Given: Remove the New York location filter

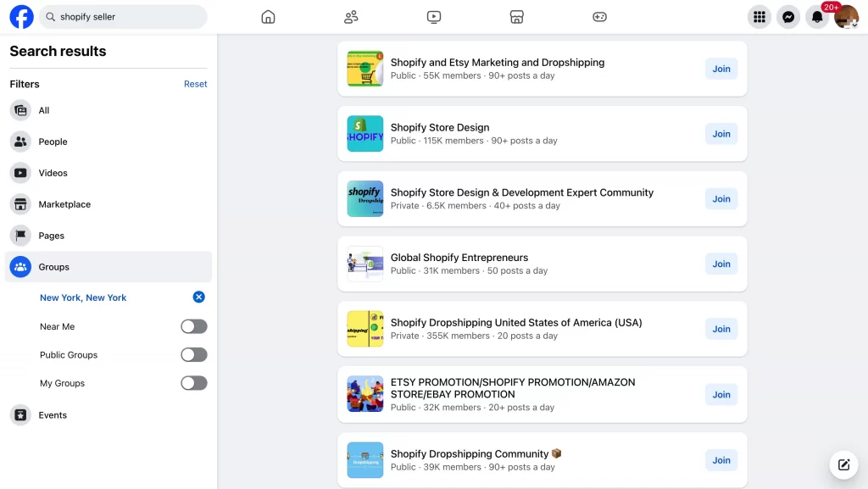Looking at the screenshot, I should tap(198, 297).
